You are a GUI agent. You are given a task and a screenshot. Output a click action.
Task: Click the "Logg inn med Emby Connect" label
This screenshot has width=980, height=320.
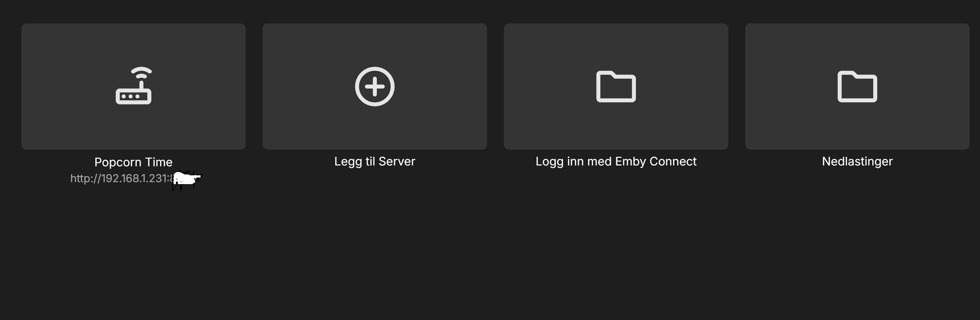616,161
